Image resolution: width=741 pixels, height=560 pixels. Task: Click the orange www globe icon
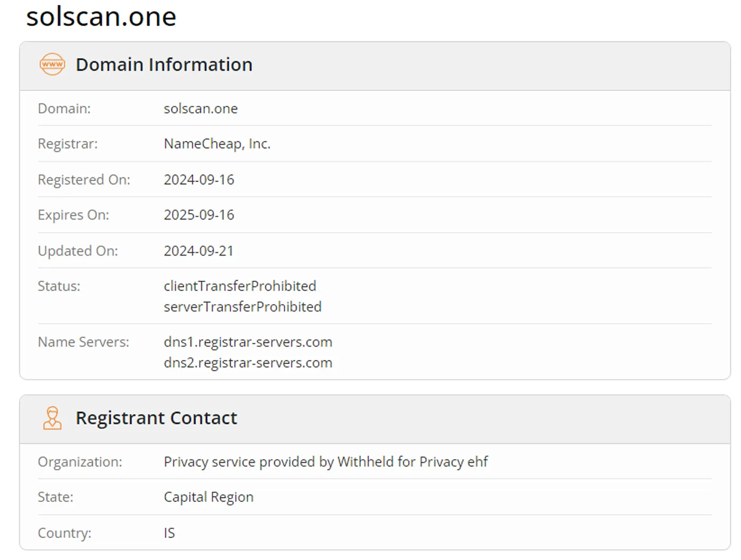pos(52,65)
